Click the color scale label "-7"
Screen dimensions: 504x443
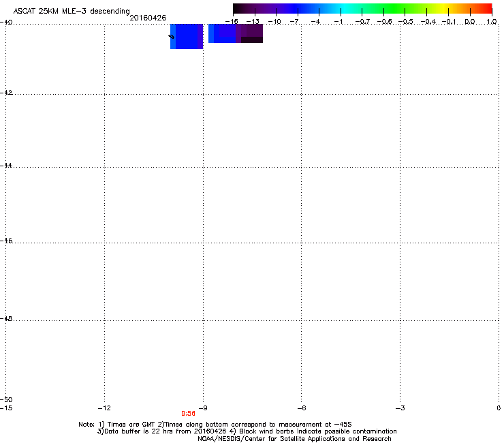point(294,22)
